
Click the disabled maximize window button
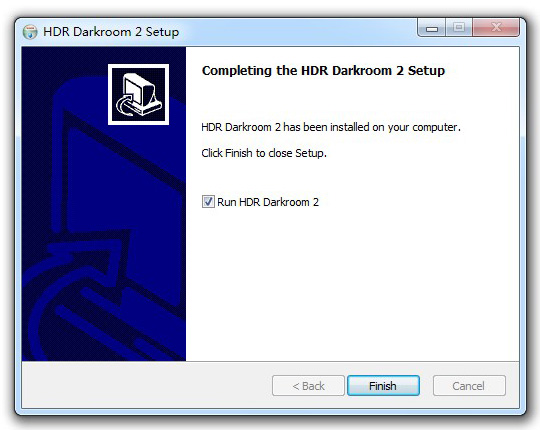[x=459, y=28]
